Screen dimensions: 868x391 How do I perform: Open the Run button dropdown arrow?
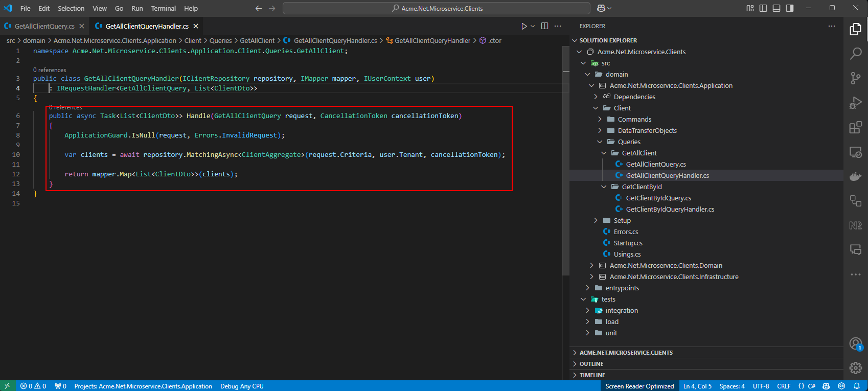coord(533,26)
